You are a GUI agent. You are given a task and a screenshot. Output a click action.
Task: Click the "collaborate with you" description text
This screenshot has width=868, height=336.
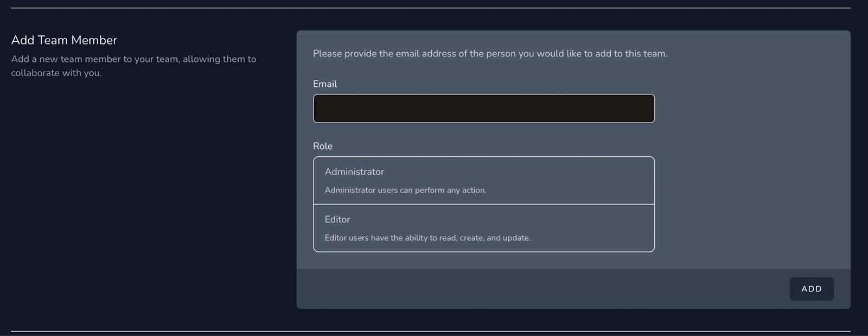(56, 73)
